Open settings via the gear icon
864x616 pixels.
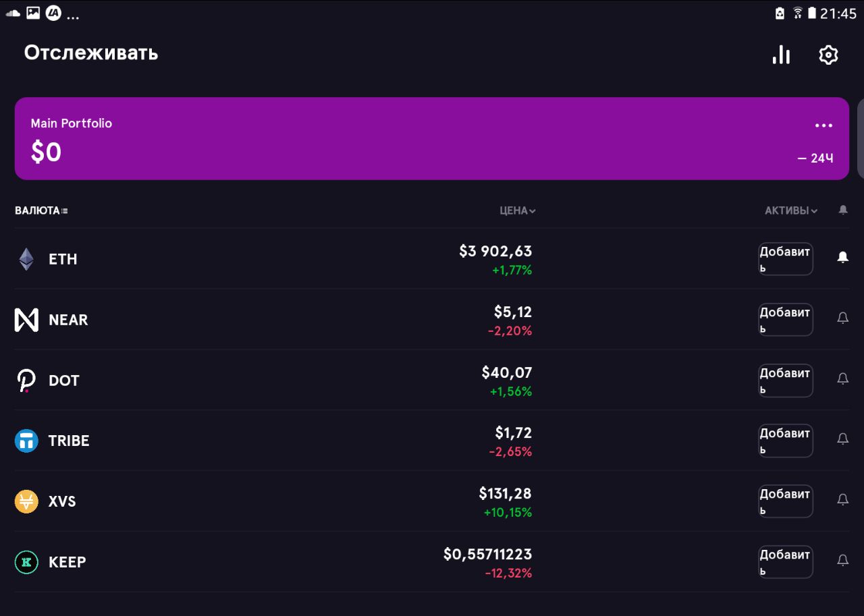pyautogui.click(x=828, y=55)
